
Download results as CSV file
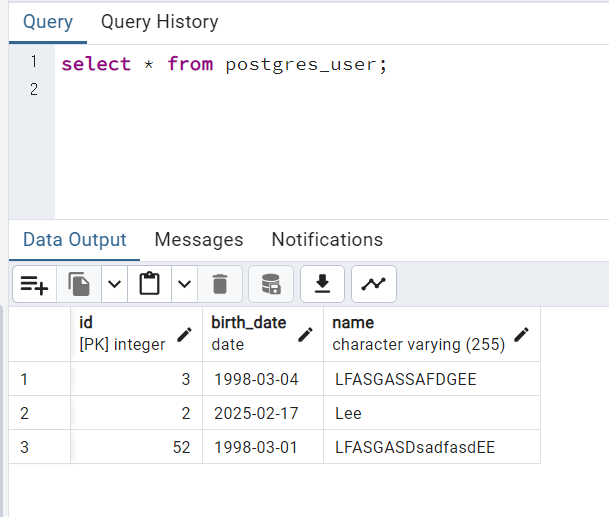322,285
